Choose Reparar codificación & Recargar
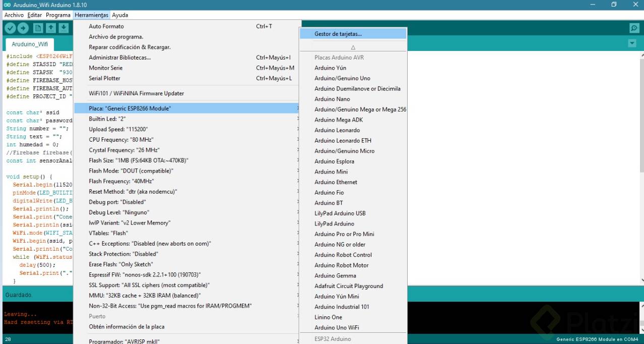The width and height of the screenshot is (644, 344). coord(187,47)
